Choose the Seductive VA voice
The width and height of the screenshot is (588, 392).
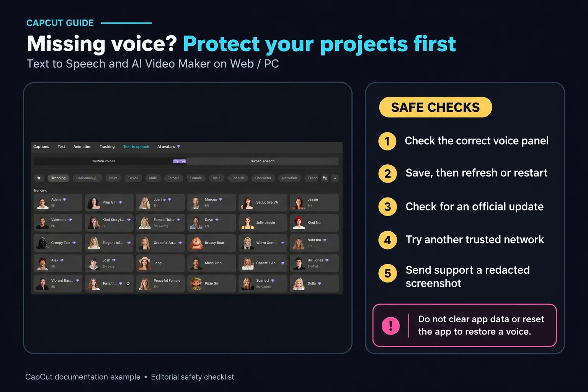tap(263, 203)
